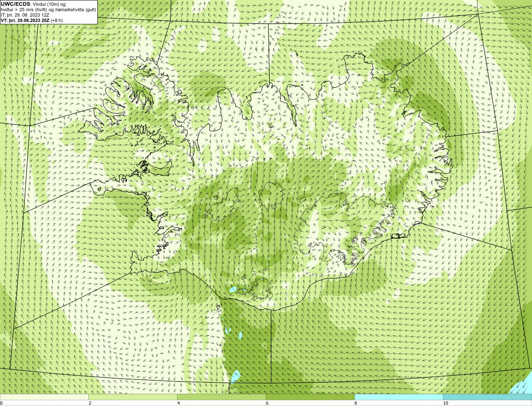Click the scale label '0'
Image resolution: width=532 pixels, height=406 pixels.
click(x=1, y=403)
